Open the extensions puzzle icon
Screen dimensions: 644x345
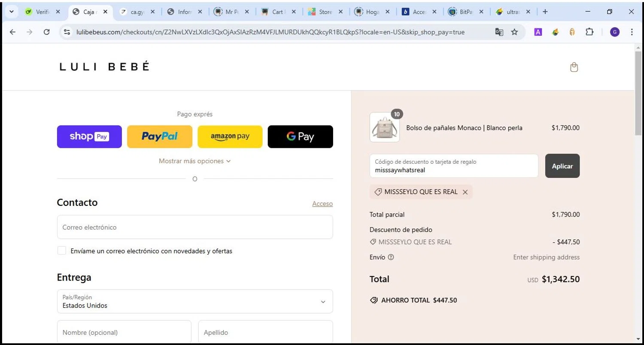[589, 32]
